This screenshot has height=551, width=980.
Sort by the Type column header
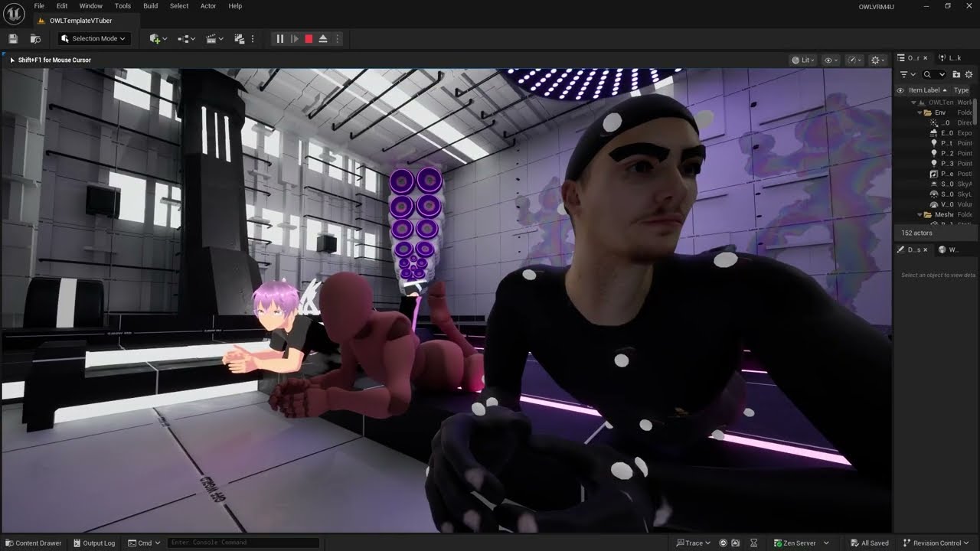coord(962,90)
